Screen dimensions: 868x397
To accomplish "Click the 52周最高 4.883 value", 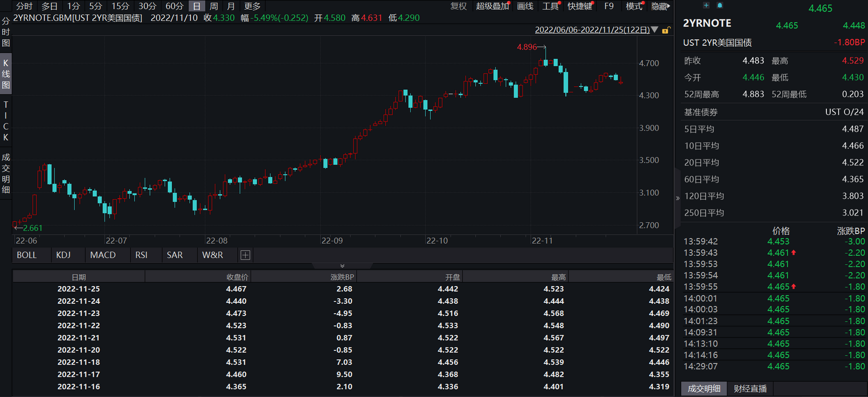I will pyautogui.click(x=753, y=94).
